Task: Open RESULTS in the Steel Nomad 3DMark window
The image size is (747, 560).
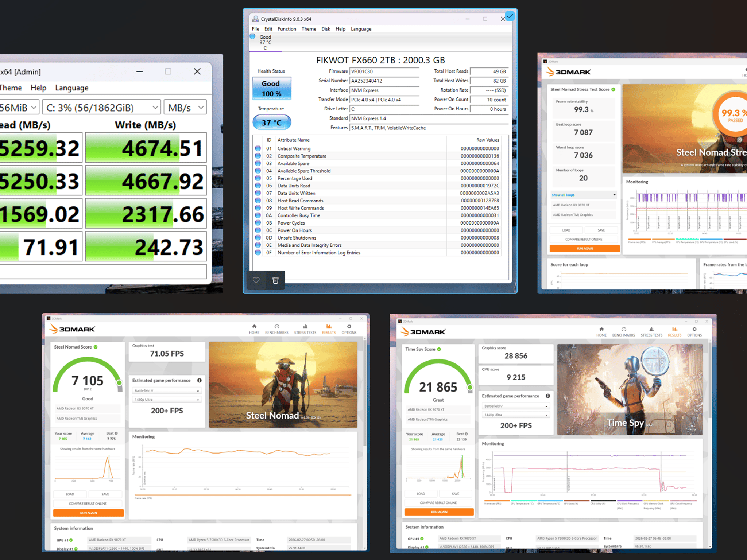Action: point(329,329)
